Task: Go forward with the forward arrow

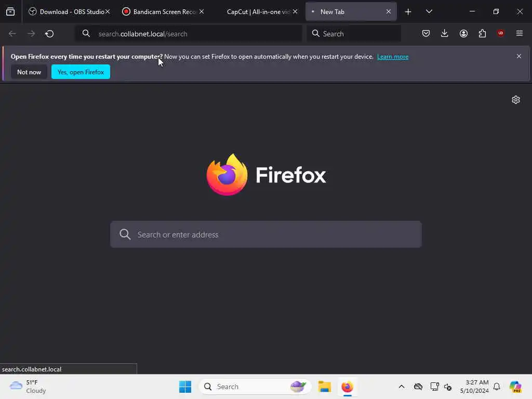Action: (31, 34)
